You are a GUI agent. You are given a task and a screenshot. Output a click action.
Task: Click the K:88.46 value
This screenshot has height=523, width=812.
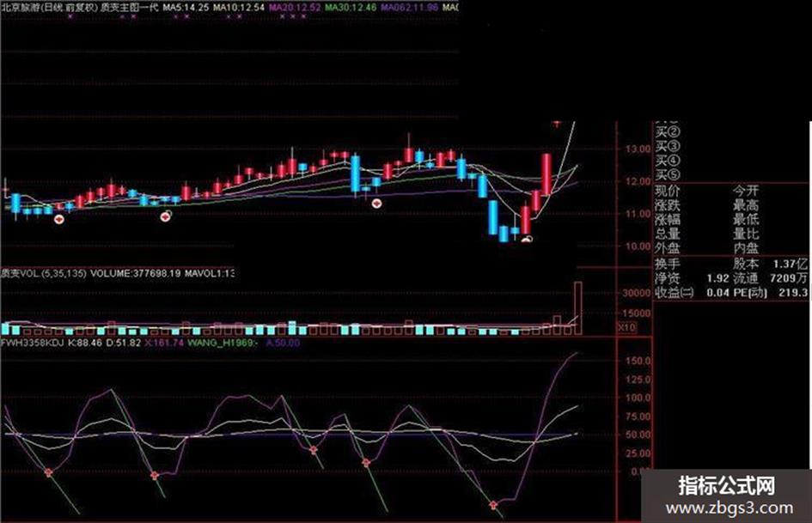coord(85,343)
